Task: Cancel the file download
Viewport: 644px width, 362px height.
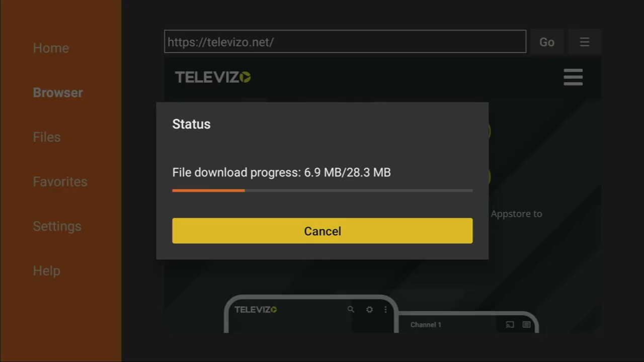Action: [323, 231]
